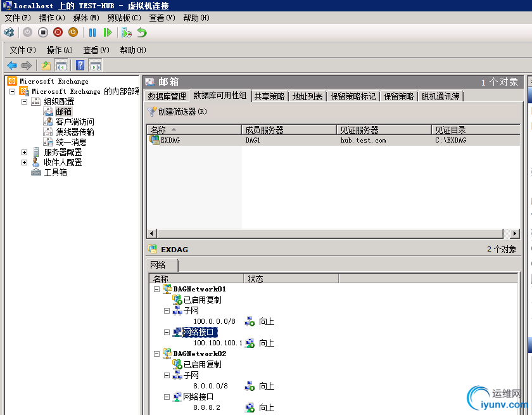Open 文件 menu of the Exchange console
This screenshot has height=415, width=532.
click(23, 50)
